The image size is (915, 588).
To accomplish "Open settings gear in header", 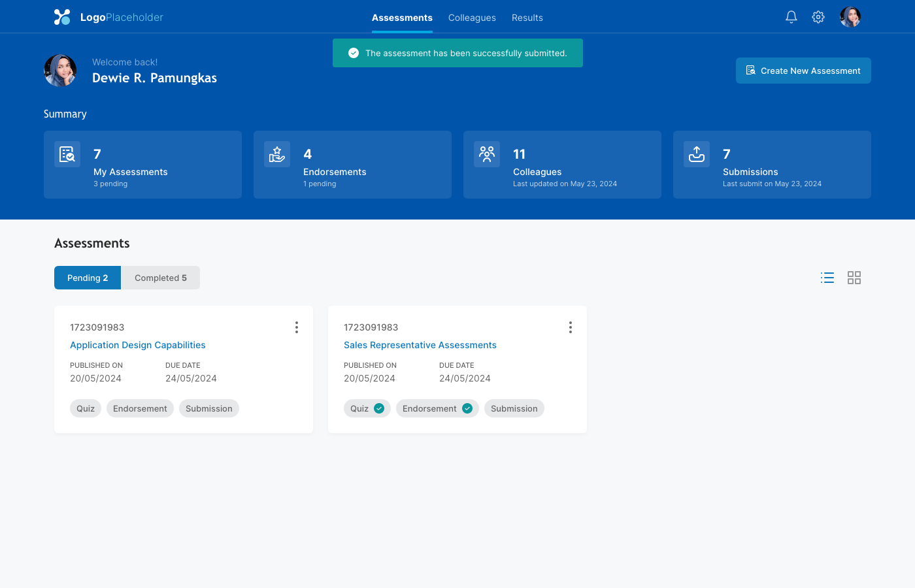I will coord(818,17).
